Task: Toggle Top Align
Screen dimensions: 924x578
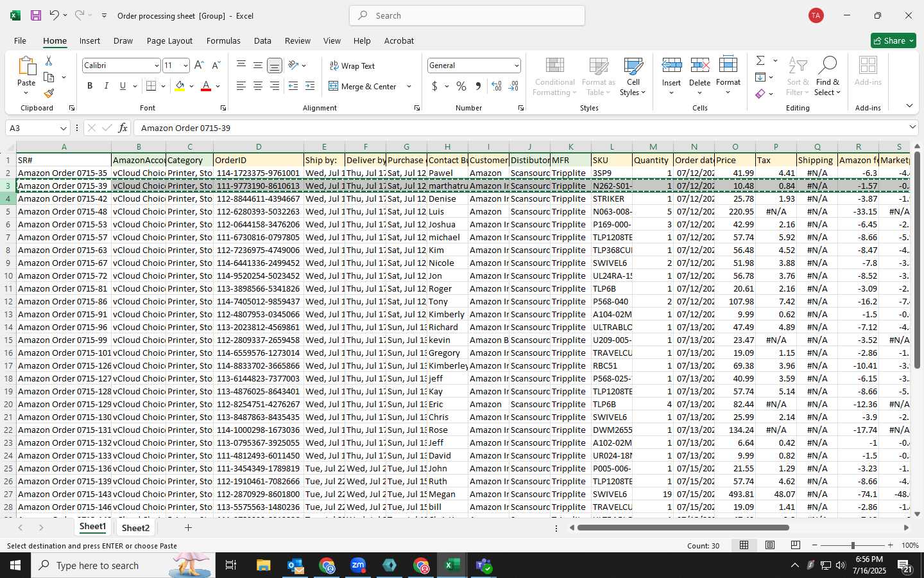Action: pyautogui.click(x=241, y=66)
